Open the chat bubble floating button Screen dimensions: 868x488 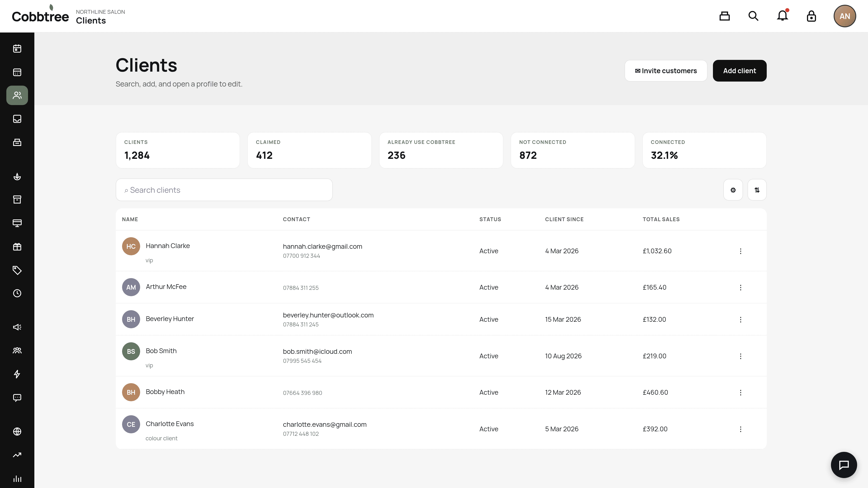(x=844, y=465)
